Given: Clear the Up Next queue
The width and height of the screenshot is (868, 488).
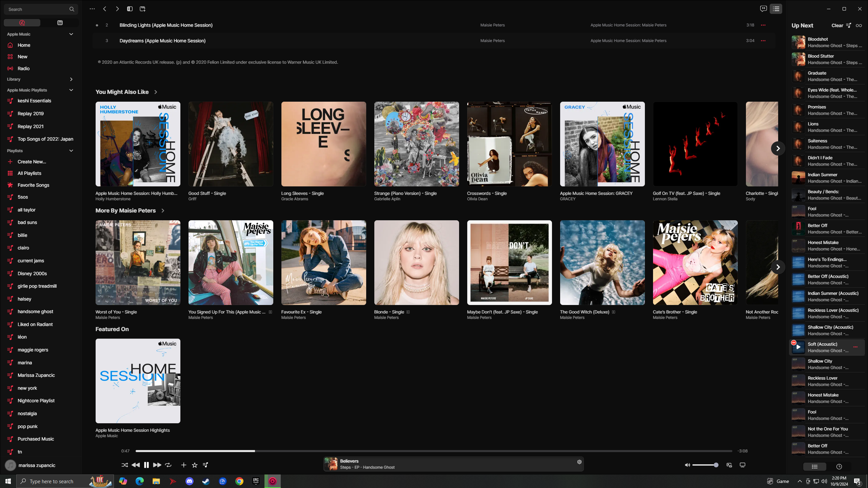Looking at the screenshot, I should point(837,25).
